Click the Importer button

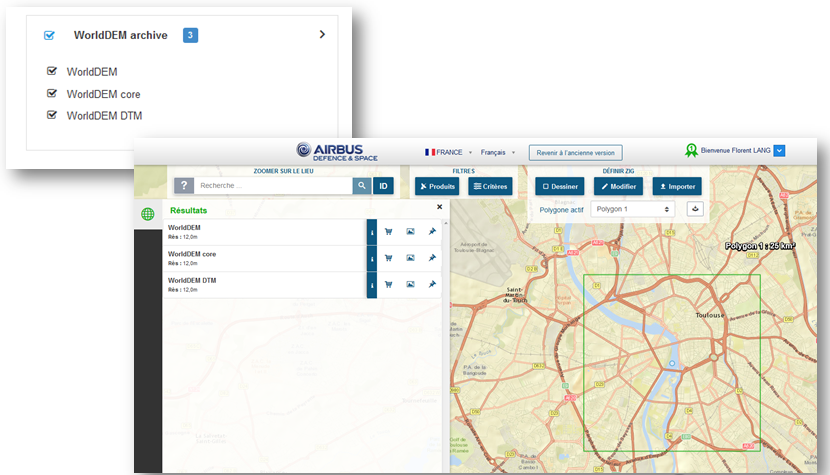(677, 186)
